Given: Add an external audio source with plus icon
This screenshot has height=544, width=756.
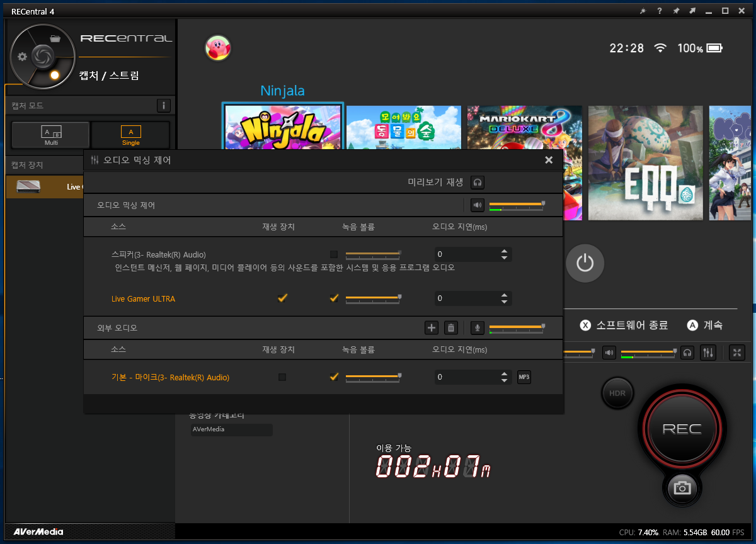Looking at the screenshot, I should pos(432,327).
